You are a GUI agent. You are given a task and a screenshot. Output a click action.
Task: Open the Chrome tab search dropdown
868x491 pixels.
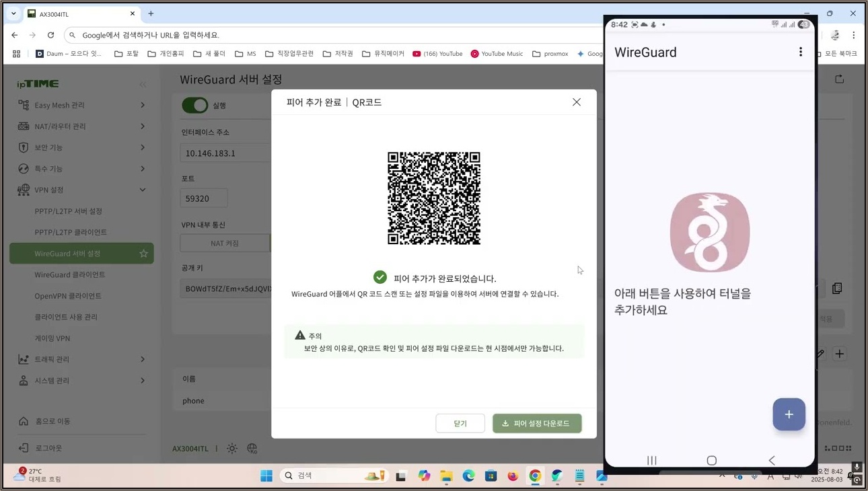click(x=13, y=13)
